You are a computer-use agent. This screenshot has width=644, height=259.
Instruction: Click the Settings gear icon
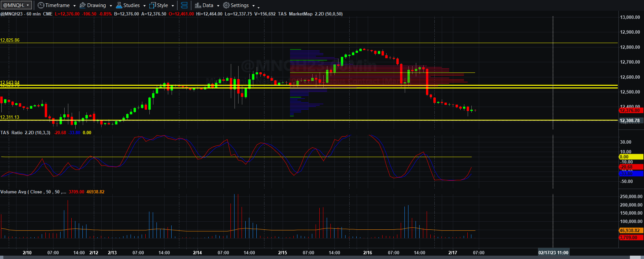(x=226, y=5)
